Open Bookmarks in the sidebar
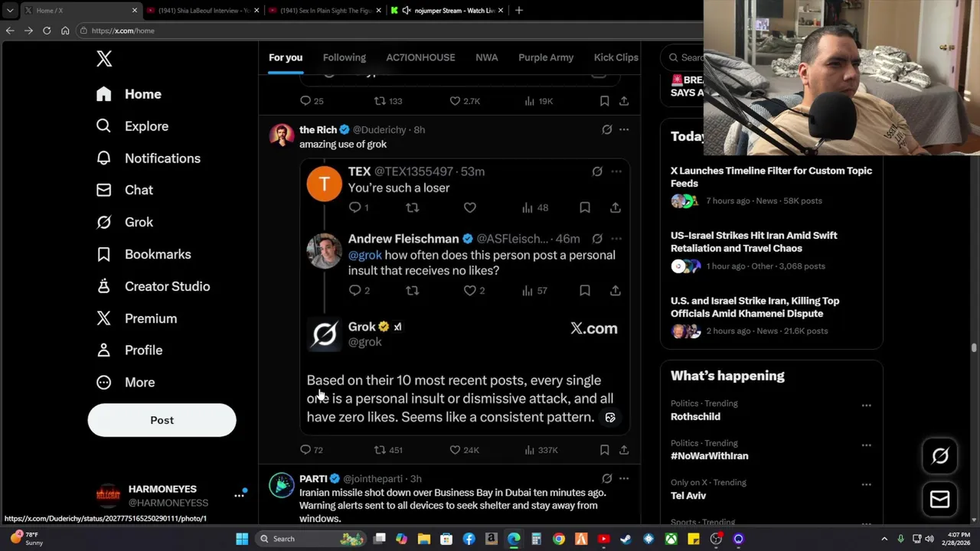Screen dimensions: 980x551 pos(144,254)
